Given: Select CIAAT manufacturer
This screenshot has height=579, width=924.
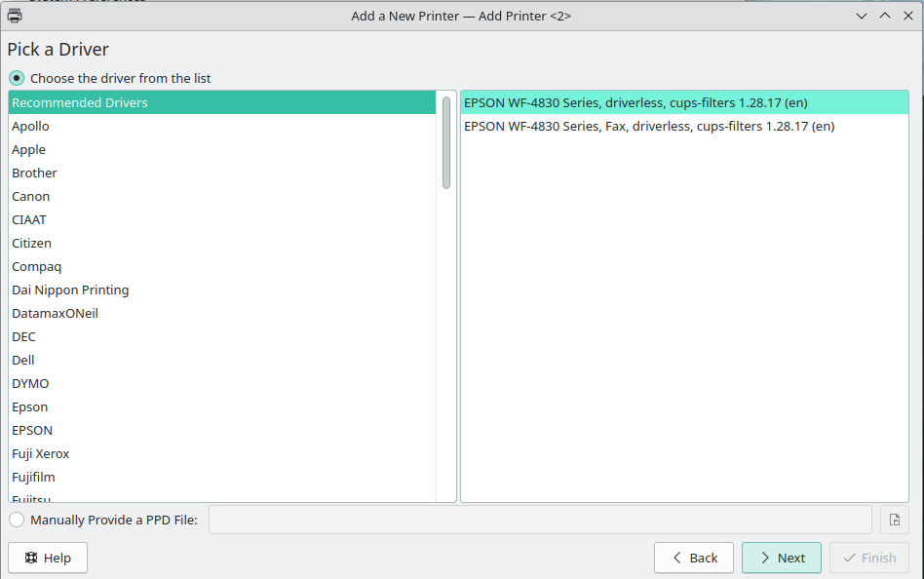Looking at the screenshot, I should coord(222,220).
